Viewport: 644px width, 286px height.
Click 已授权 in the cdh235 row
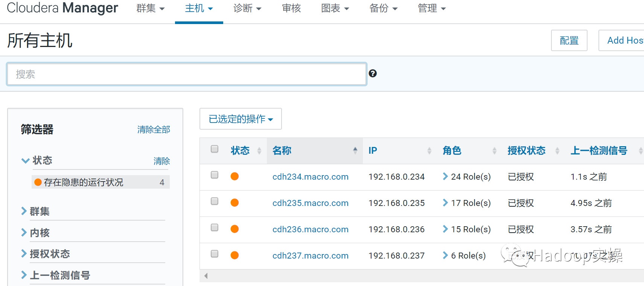[x=521, y=203]
